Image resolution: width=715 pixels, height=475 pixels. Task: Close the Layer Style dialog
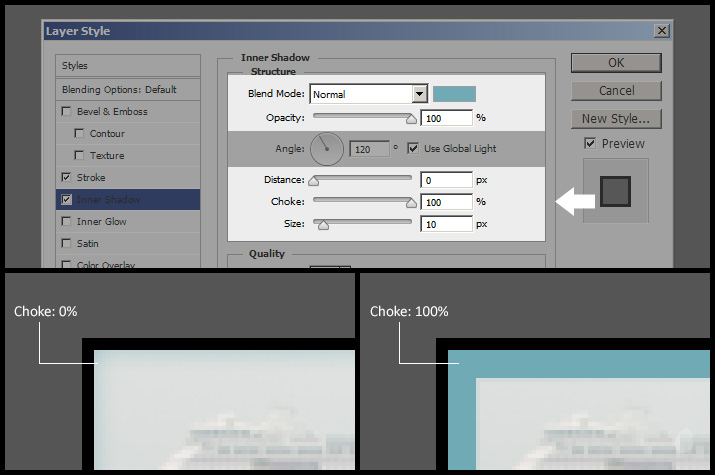[662, 31]
